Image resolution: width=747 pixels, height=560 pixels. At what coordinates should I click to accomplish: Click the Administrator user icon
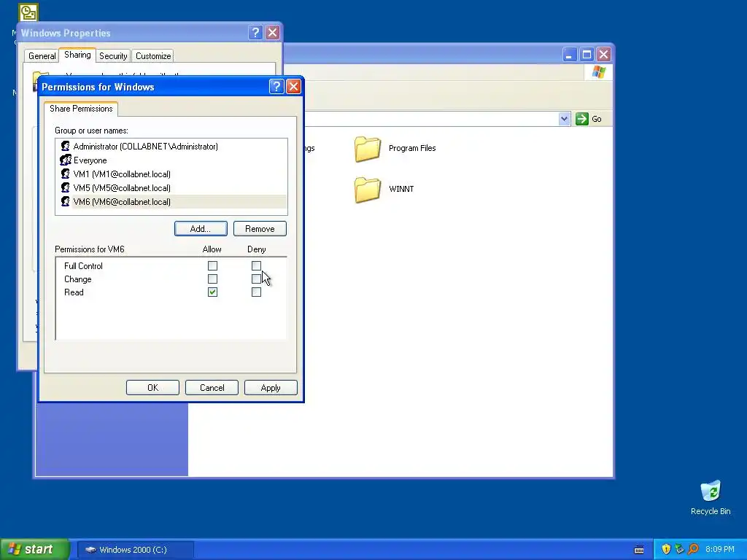(x=65, y=146)
